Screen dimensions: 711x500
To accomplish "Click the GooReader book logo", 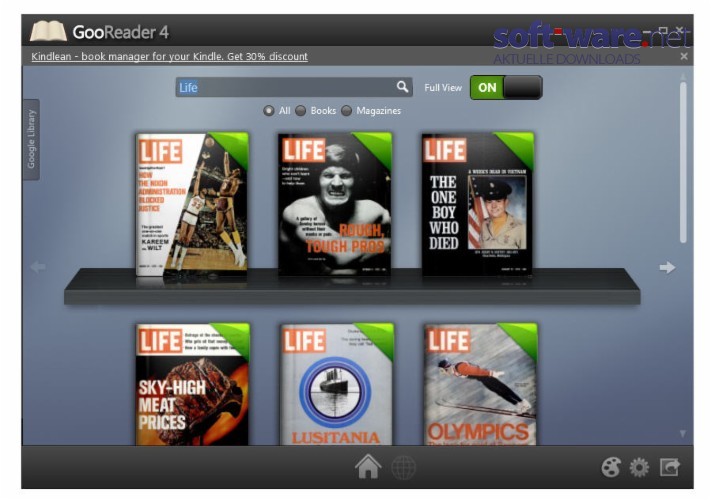I will pyautogui.click(x=48, y=31).
